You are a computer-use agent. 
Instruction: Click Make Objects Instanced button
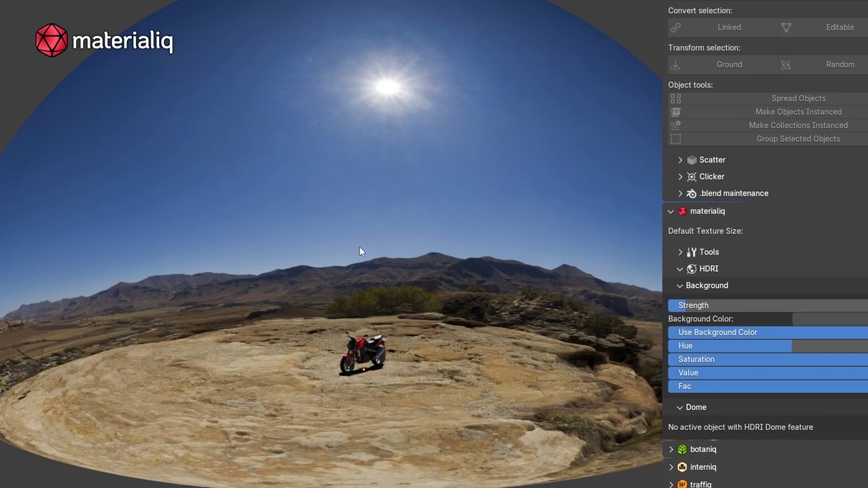click(767, 112)
